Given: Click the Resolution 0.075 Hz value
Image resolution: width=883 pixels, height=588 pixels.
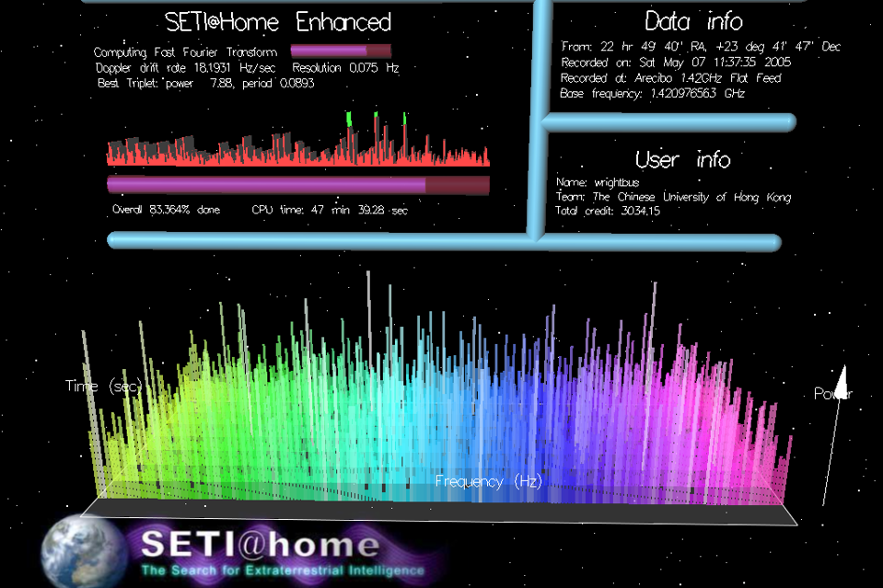Looking at the screenshot, I should point(345,68).
